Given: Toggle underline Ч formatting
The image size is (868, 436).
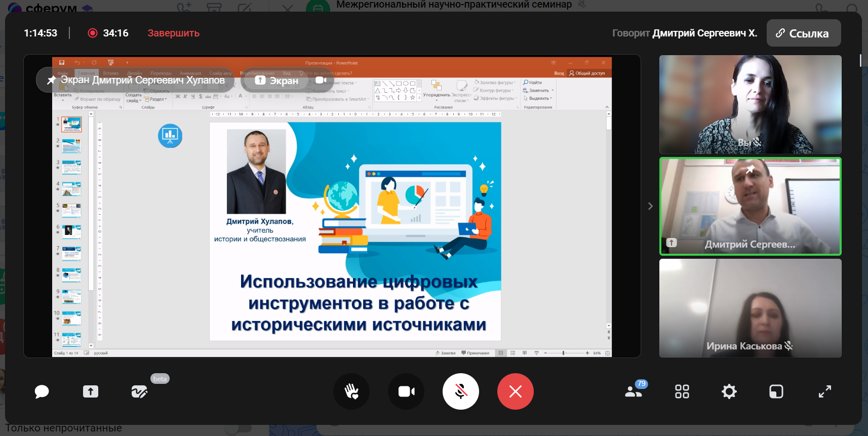Looking at the screenshot, I should 193,96.
